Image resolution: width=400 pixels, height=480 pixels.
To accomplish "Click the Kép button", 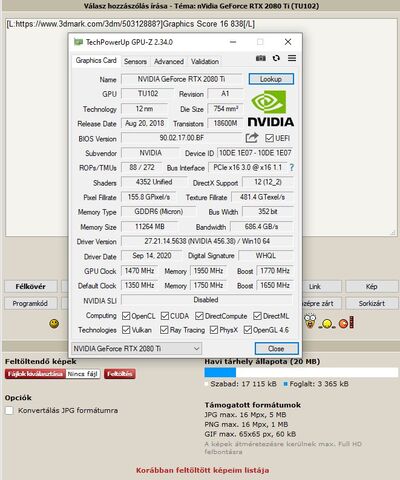I will [x=372, y=286].
